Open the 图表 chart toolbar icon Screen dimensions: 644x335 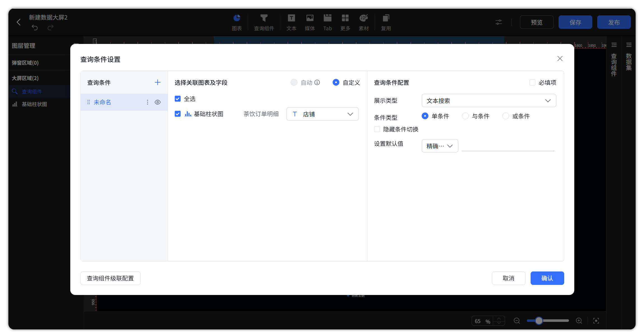pyautogui.click(x=237, y=22)
